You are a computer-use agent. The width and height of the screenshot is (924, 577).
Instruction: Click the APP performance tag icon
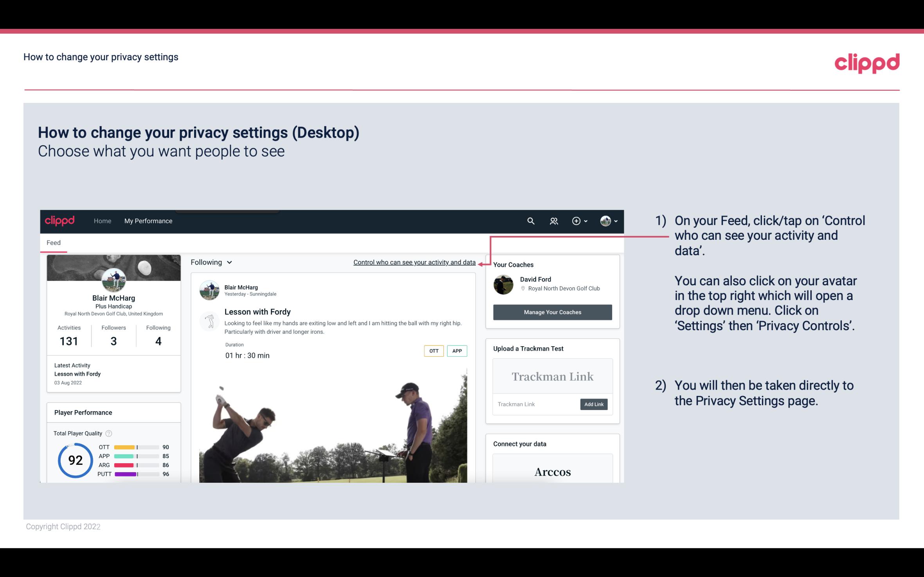457,351
